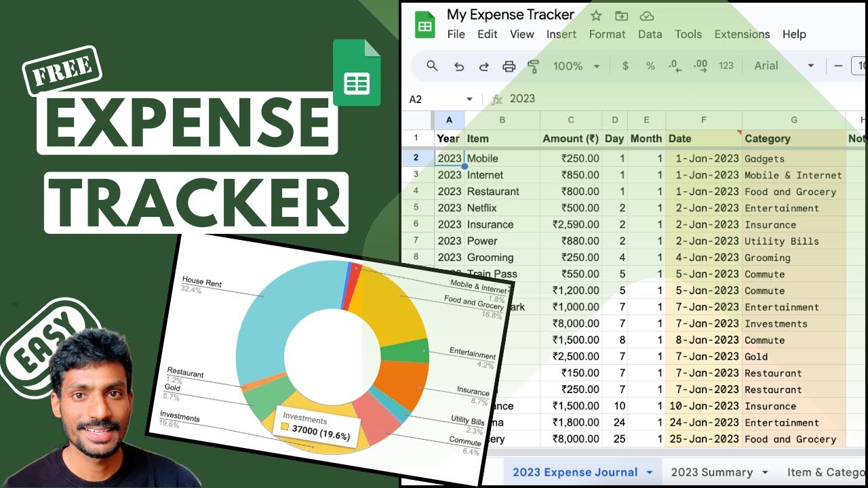Click the My Expense Tracker title
The height and width of the screenshot is (488, 868).
click(x=511, y=14)
